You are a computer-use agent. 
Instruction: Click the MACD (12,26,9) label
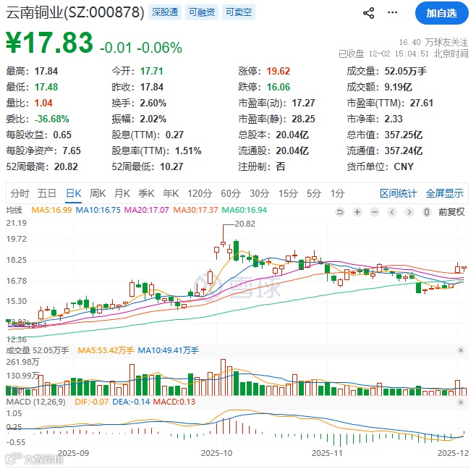[x=36, y=402]
